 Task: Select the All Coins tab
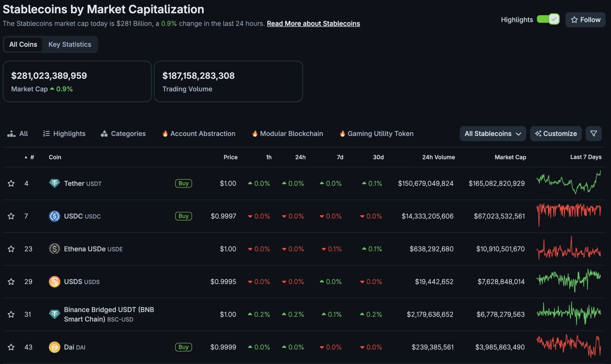click(23, 44)
